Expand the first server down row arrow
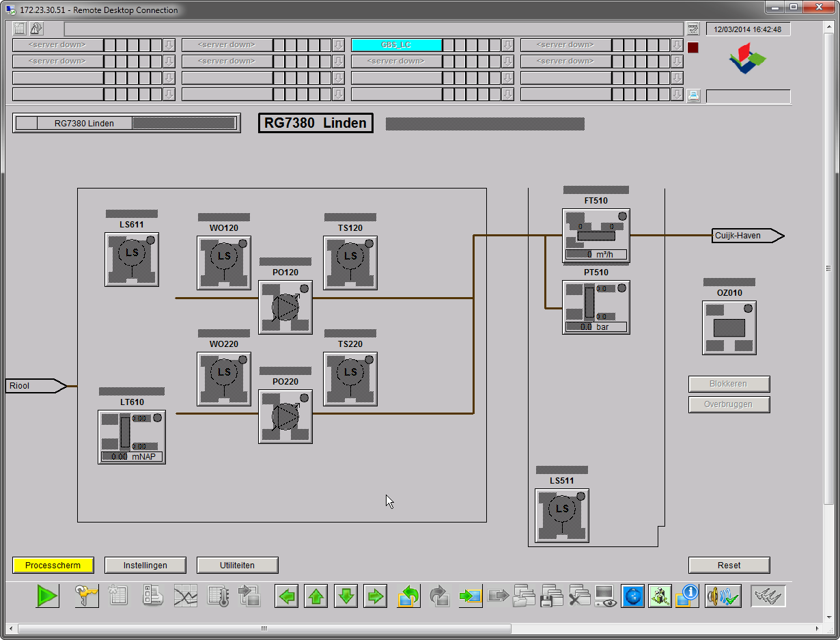 point(169,45)
